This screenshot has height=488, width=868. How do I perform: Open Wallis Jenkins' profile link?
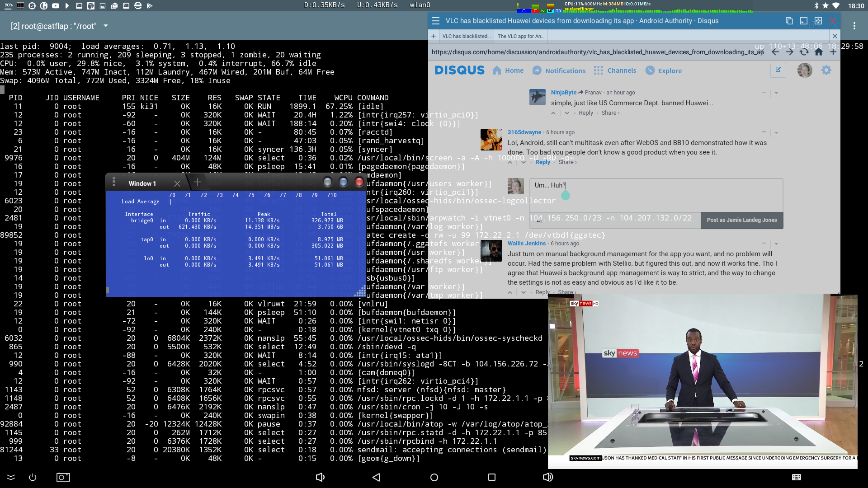click(x=526, y=243)
